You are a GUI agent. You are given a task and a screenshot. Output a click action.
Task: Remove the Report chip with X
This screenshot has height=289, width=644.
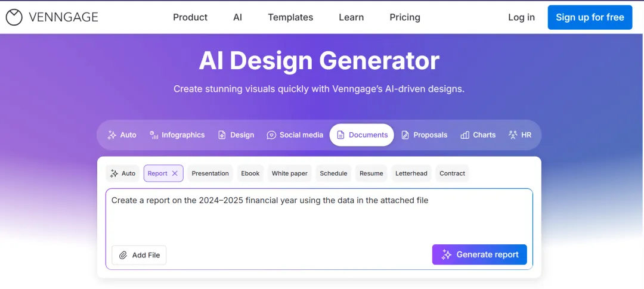pos(175,173)
